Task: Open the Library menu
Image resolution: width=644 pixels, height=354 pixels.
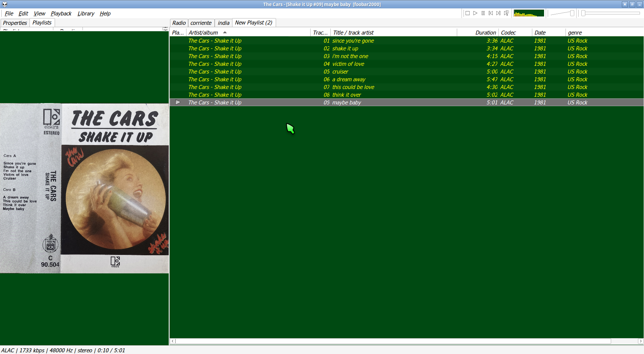Action: [86, 13]
